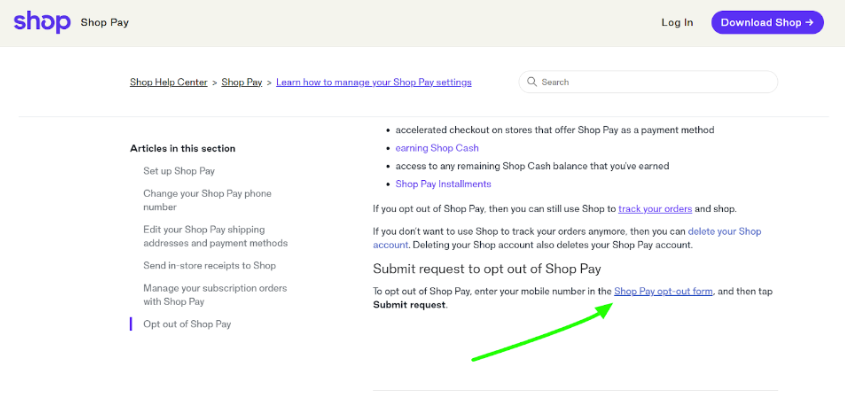Open the track your orders link

coord(655,208)
